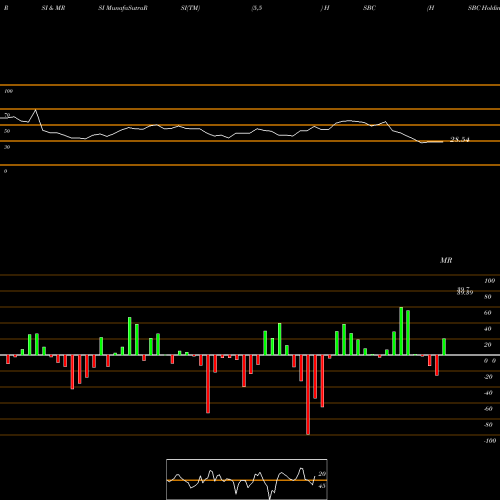Click the -100 label on MR axis
Image resolution: width=500 pixels, height=500 pixels.
(490, 441)
